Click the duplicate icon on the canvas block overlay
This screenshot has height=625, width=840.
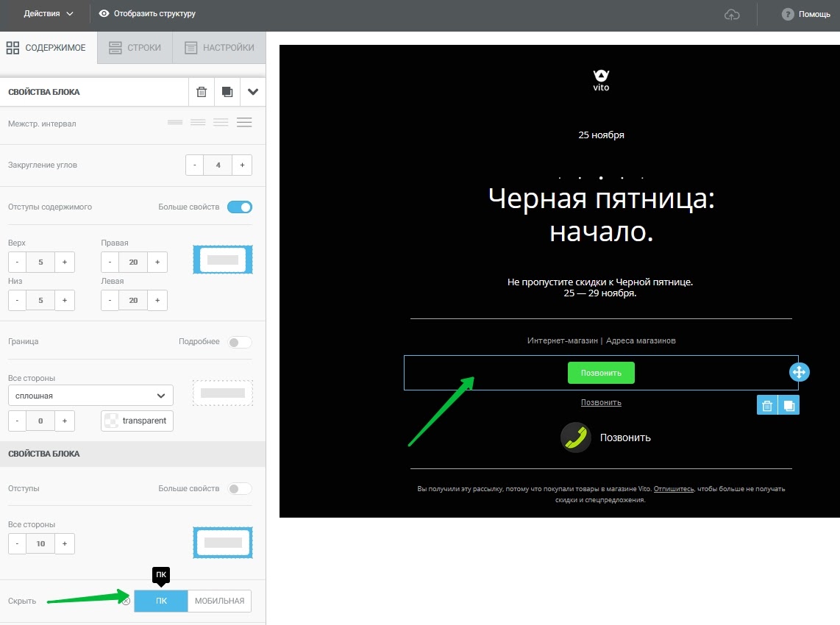pos(788,404)
